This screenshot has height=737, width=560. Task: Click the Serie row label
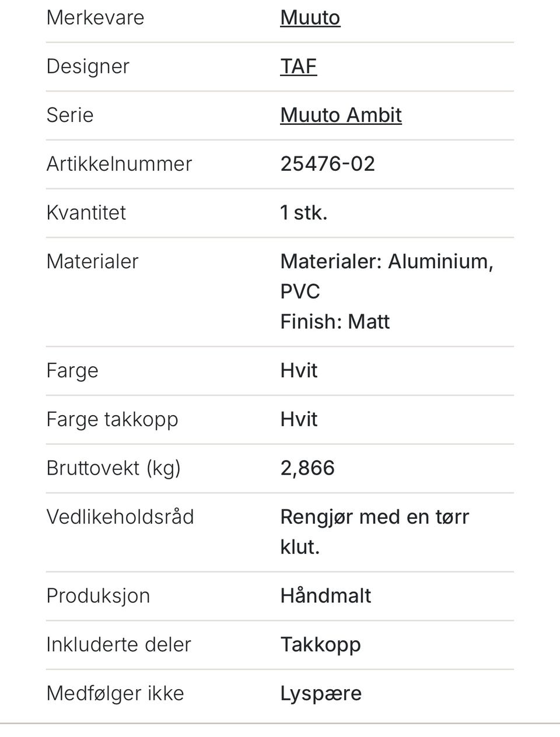69,115
